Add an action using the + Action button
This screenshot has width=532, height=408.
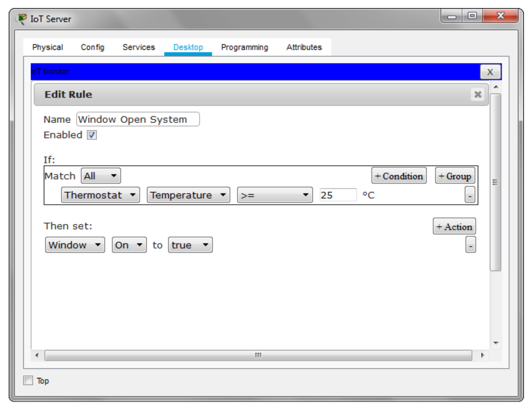click(454, 226)
